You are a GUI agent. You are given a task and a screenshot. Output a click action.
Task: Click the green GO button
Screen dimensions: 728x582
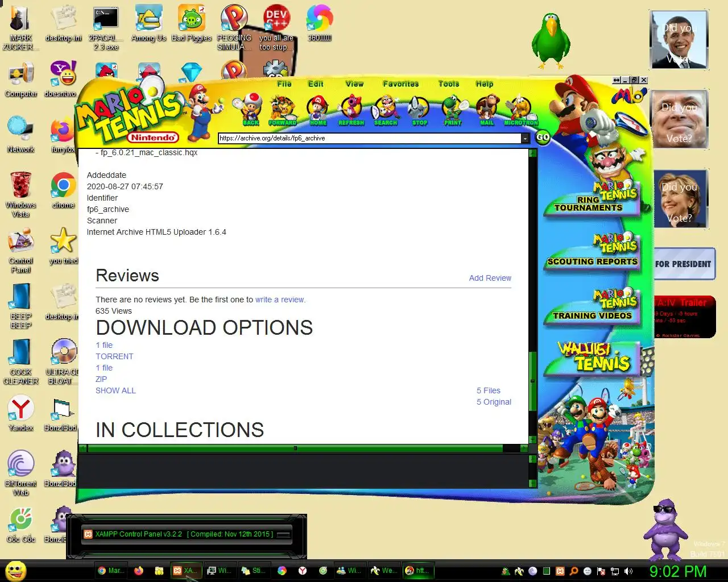coord(543,137)
